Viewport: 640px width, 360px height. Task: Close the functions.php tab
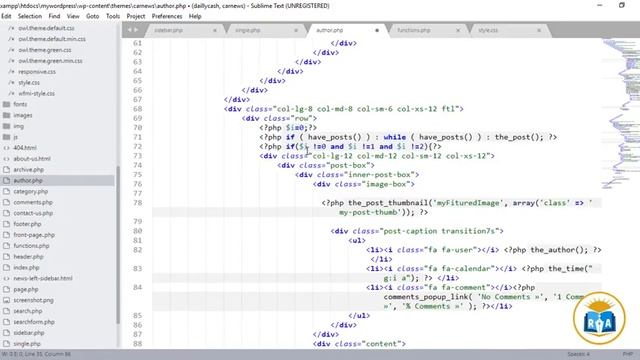[x=458, y=30]
